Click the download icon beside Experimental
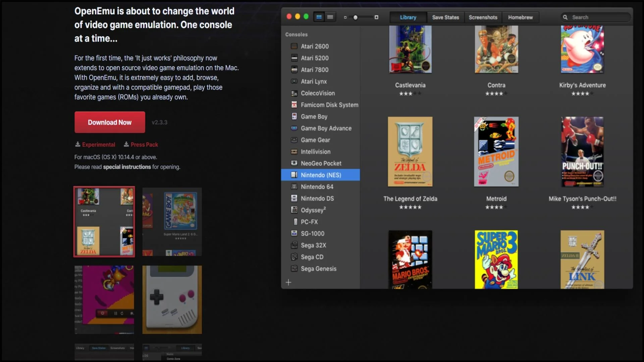Viewport: 644px width, 362px height. tap(78, 144)
